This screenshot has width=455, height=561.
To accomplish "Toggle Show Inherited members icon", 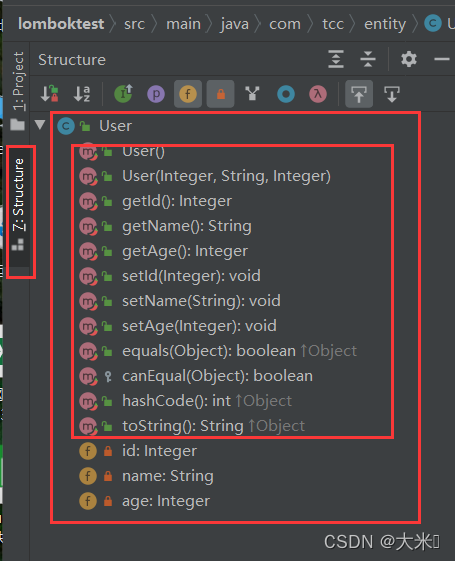I will click(123, 94).
